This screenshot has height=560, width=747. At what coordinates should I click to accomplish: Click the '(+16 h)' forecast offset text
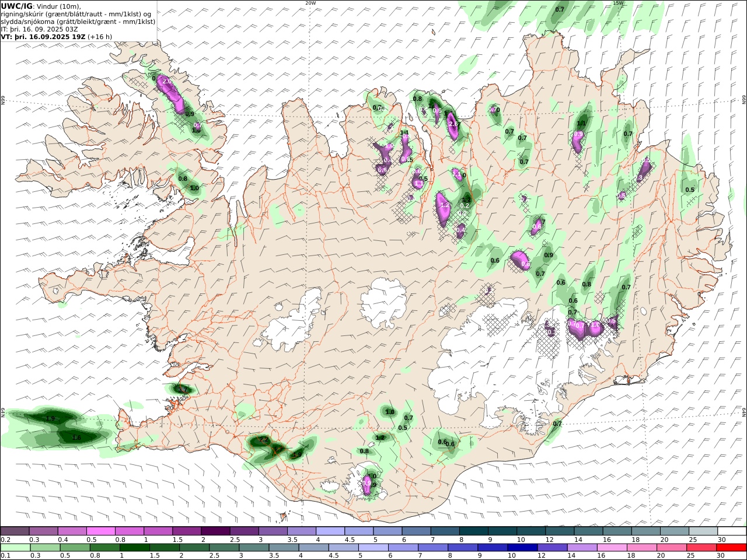click(x=100, y=36)
